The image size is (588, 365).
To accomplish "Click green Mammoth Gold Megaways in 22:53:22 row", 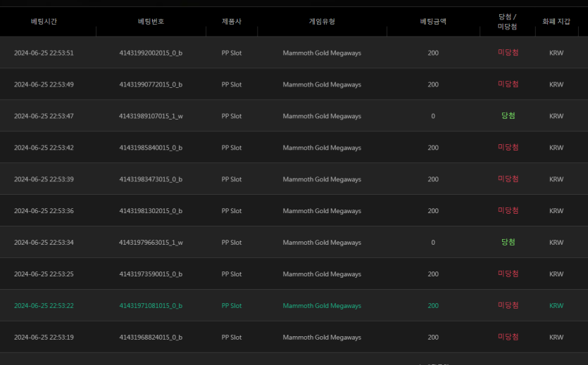I will point(322,305).
